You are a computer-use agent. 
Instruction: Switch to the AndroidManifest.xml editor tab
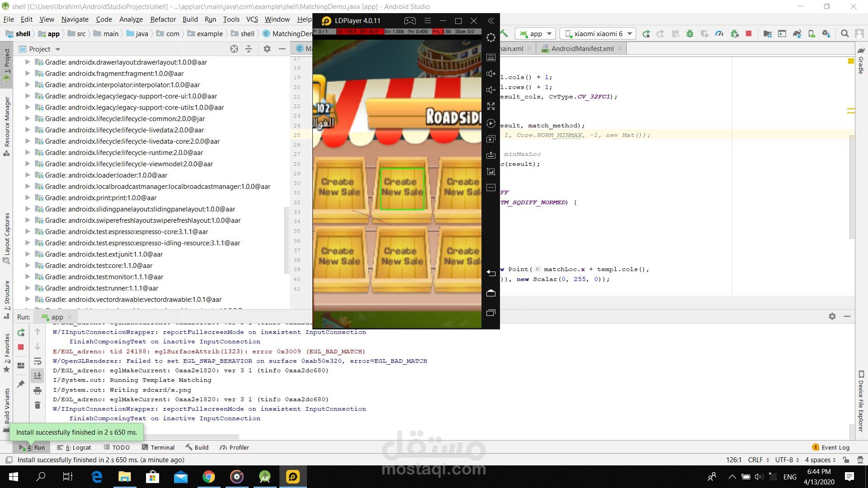tap(582, 49)
